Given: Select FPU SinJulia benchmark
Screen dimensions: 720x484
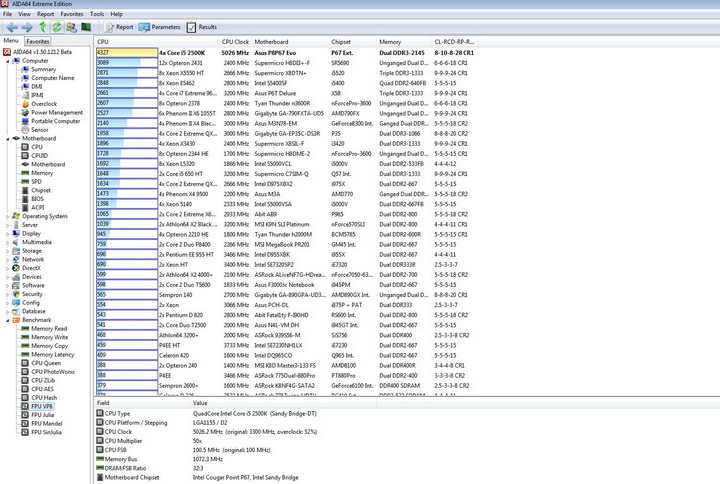Looking at the screenshot, I should 46,432.
